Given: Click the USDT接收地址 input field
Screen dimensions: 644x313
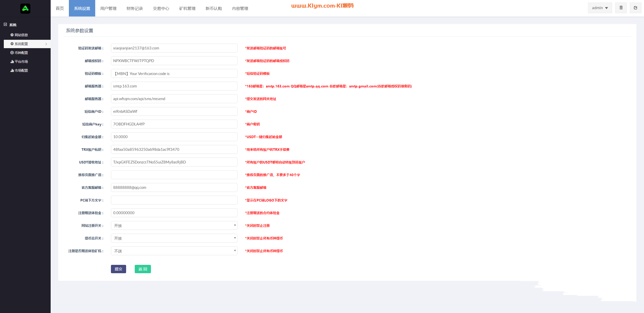Looking at the screenshot, I should (x=174, y=162).
